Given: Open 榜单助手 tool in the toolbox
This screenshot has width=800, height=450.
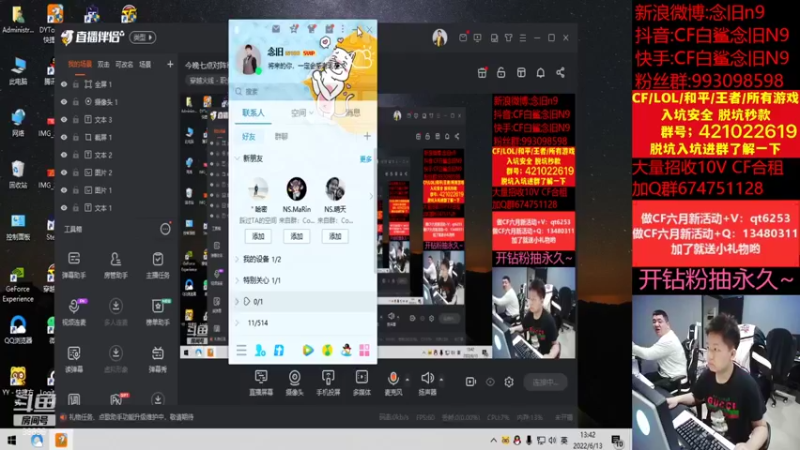Looking at the screenshot, I should pyautogui.click(x=158, y=311).
